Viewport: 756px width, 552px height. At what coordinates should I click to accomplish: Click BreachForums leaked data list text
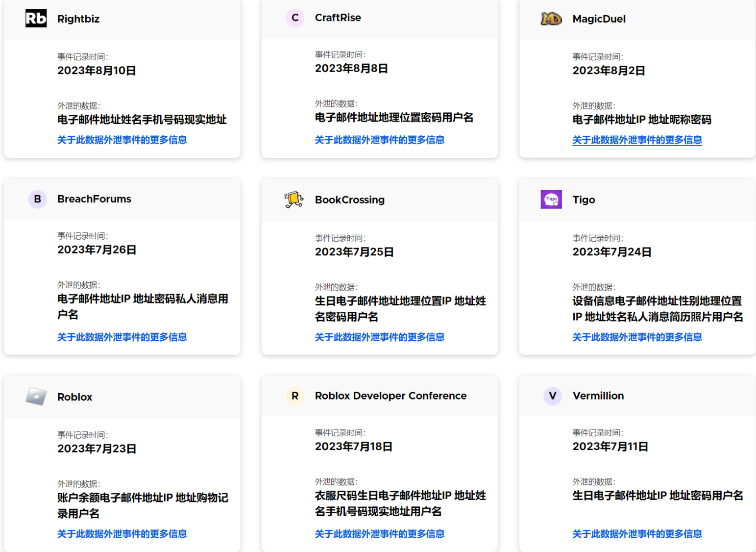pyautogui.click(x=143, y=306)
